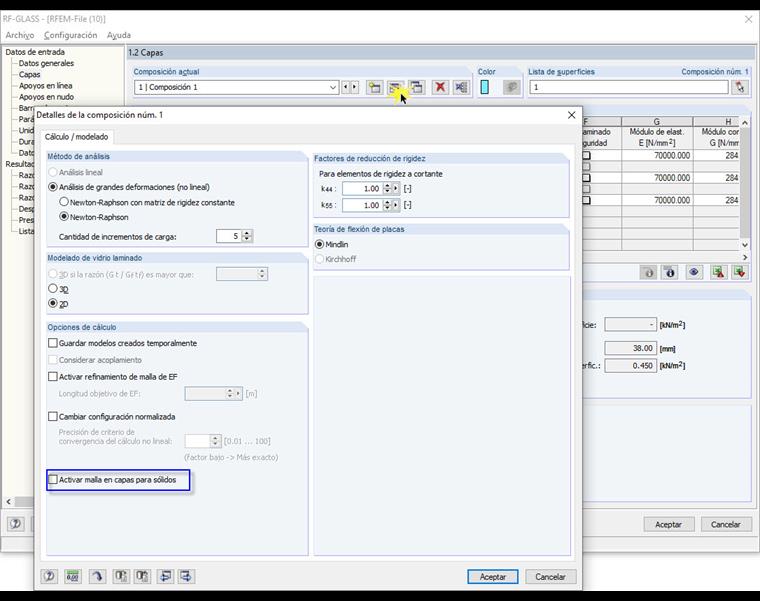
Task: Click the reset defaults arrow icon
Action: point(97,576)
